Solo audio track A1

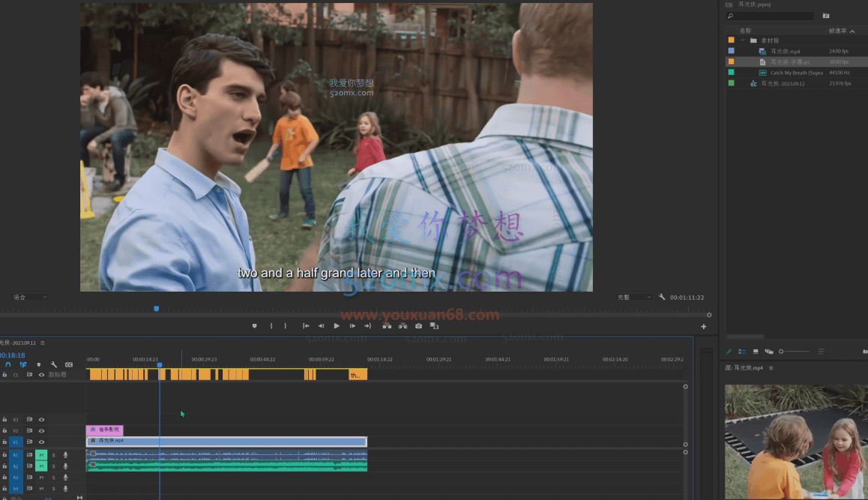[54, 455]
